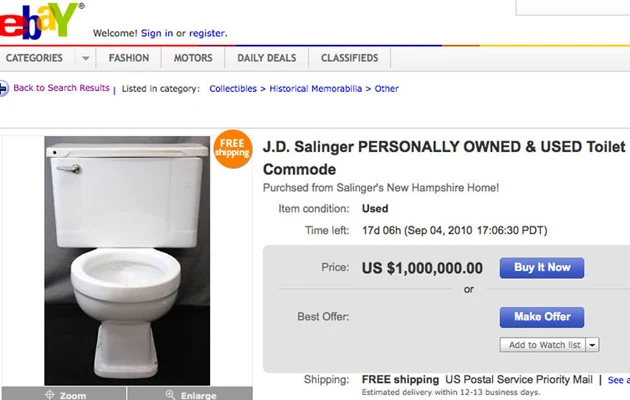Viewport: 630px width, 400px height.
Task: Click the eBay logo
Action: 40,21
